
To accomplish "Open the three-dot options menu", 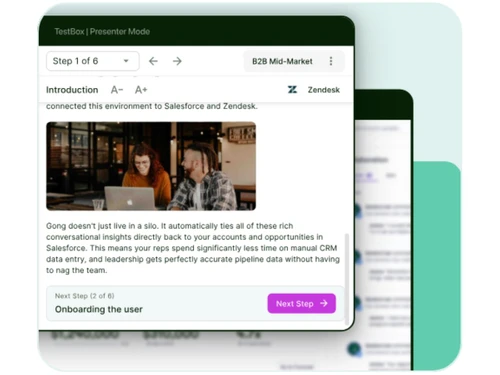I will pyautogui.click(x=331, y=61).
